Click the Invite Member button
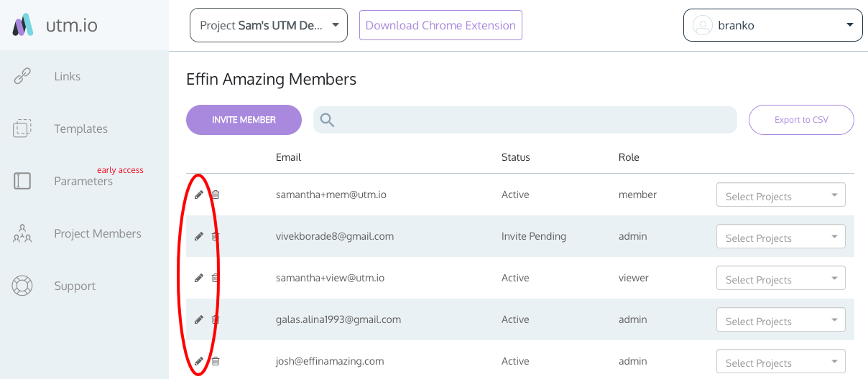 tap(244, 120)
